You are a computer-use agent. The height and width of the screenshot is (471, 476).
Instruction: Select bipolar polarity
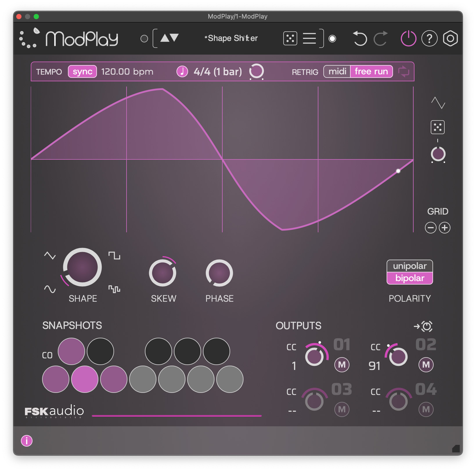tap(410, 278)
